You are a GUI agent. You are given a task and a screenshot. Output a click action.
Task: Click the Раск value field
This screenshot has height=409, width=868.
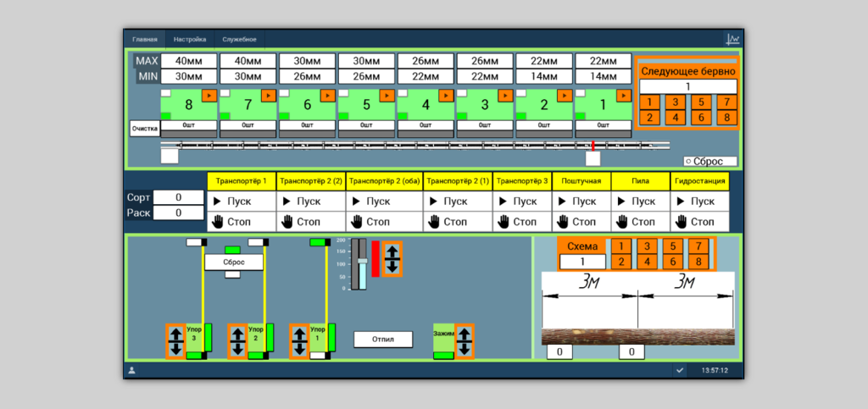click(x=178, y=213)
